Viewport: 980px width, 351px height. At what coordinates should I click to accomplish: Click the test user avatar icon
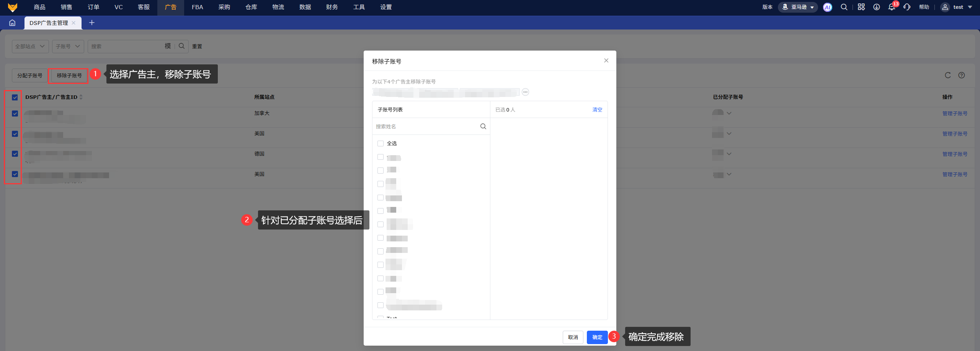tap(945, 7)
